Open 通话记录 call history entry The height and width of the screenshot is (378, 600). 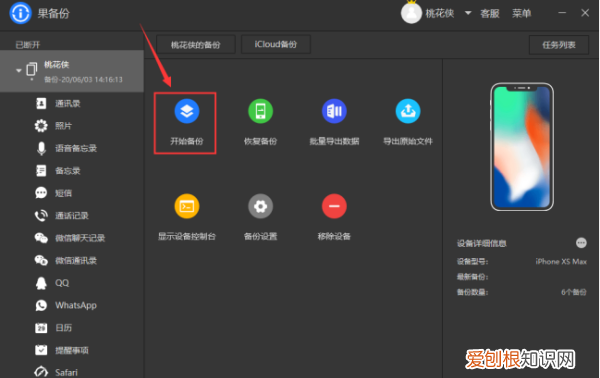[72, 216]
